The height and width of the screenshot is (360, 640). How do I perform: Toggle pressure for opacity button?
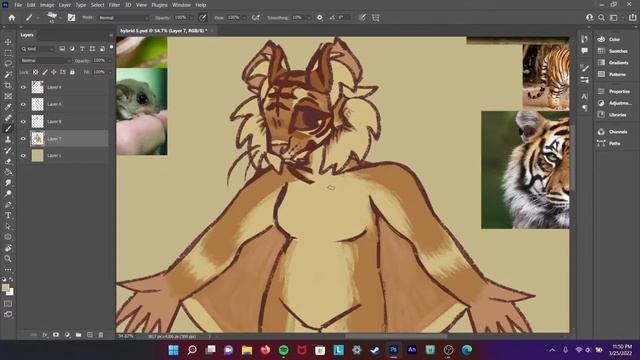(x=202, y=18)
